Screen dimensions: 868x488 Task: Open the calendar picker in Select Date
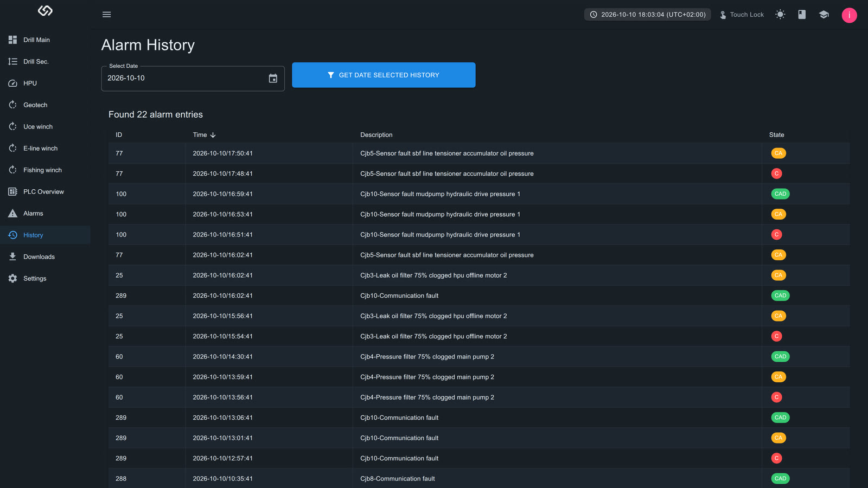[x=273, y=79]
